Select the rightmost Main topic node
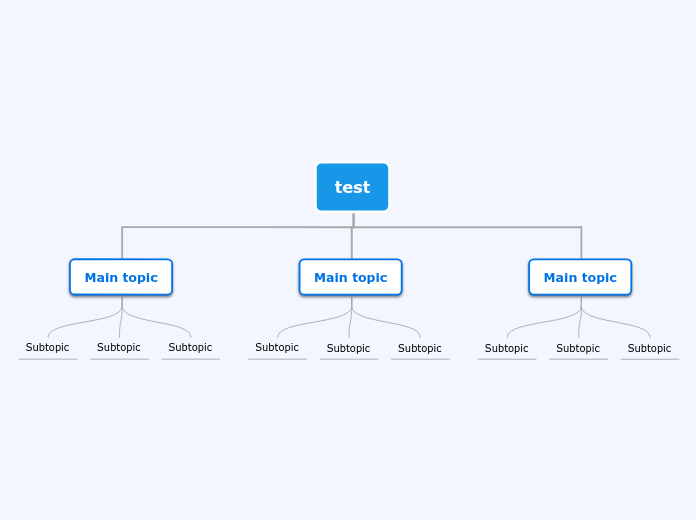This screenshot has width=696, height=520. (580, 277)
